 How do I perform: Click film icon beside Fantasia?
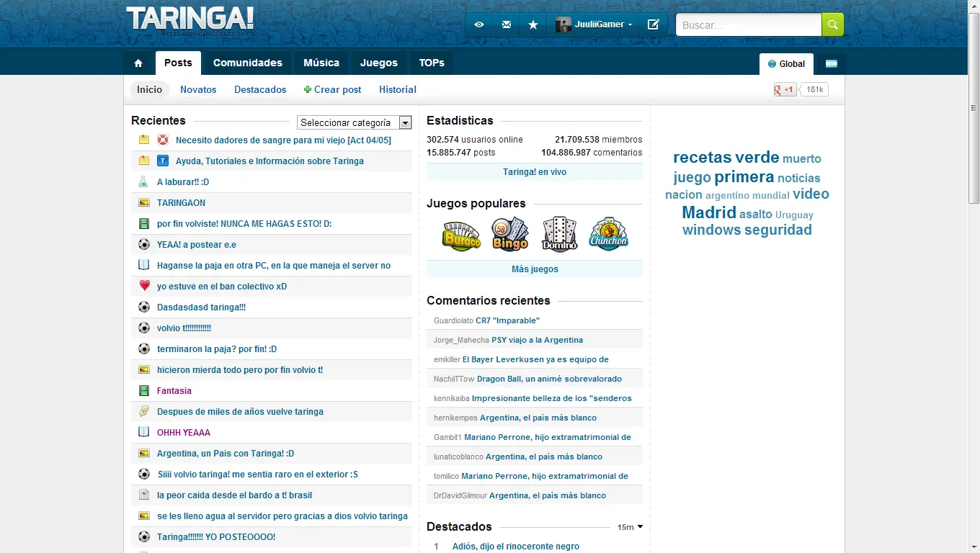(143, 391)
